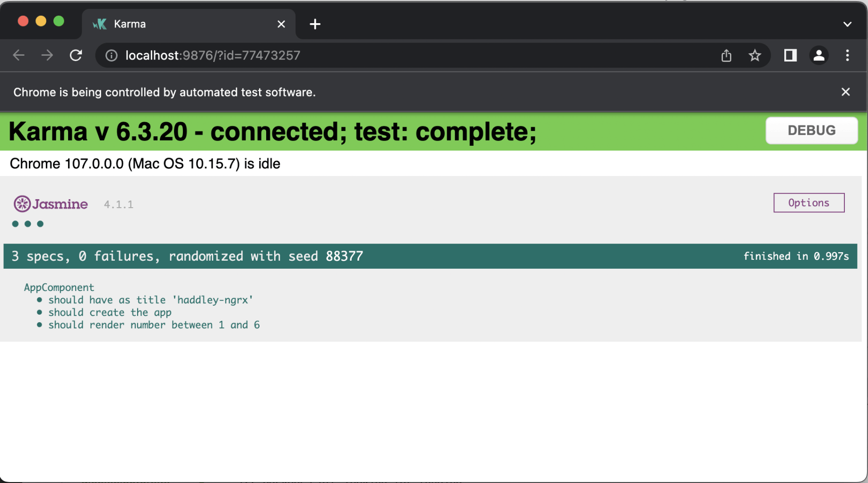Open a new browser tab

tap(315, 24)
